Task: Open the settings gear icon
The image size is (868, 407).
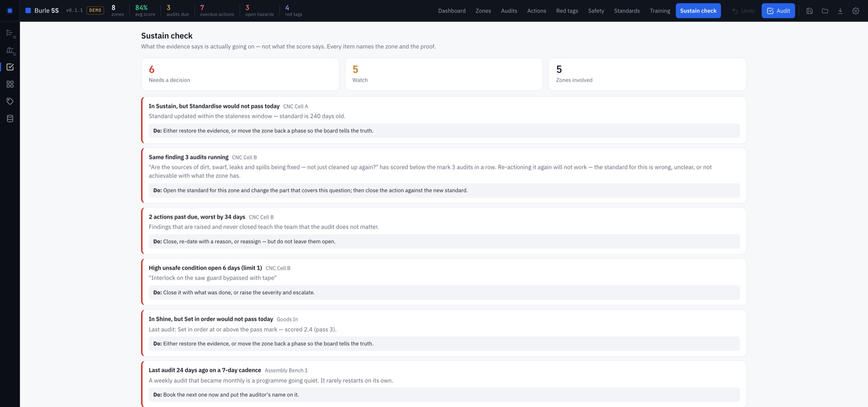Action: 856,11
